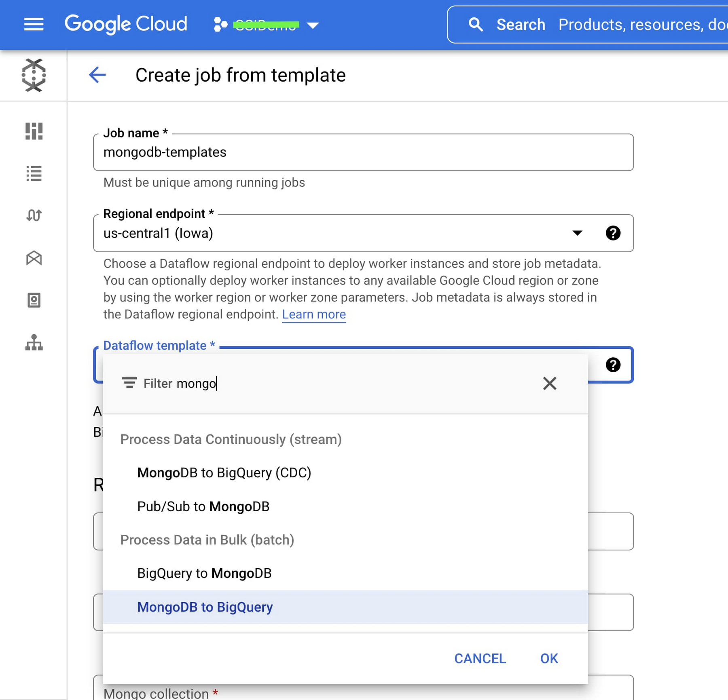Click the Must be unique among running jobs hint

204,183
